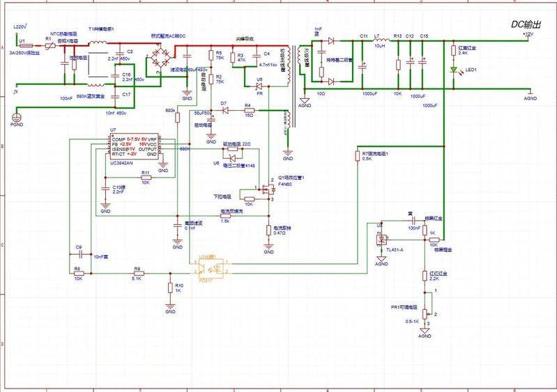Select the R2 75K resistor symbol

click(x=211, y=79)
